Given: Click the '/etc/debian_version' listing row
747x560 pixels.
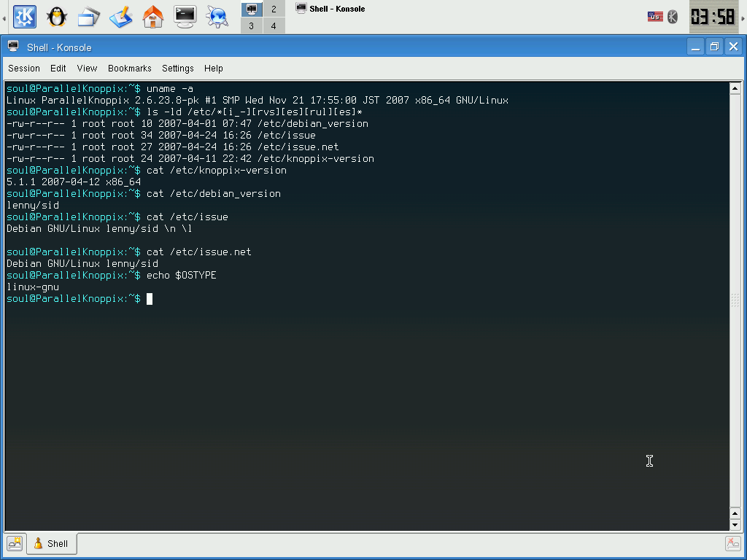Looking at the screenshot, I should pyautogui.click(x=187, y=124).
